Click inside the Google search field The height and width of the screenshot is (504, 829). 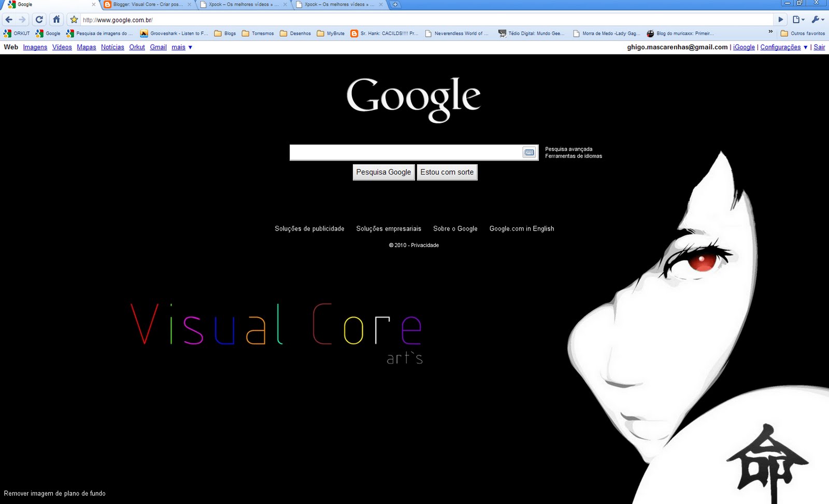(x=404, y=152)
